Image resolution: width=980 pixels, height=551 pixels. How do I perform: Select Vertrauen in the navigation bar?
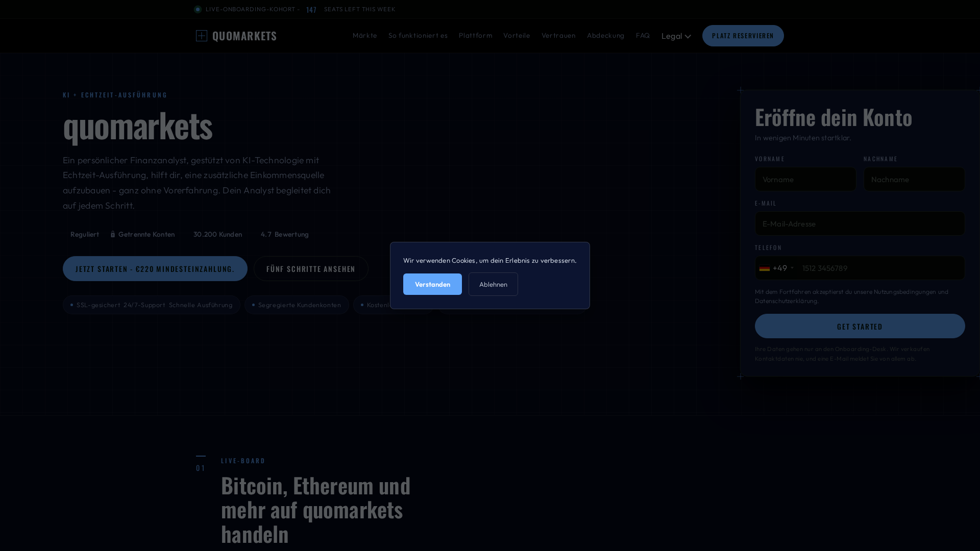coord(558,36)
